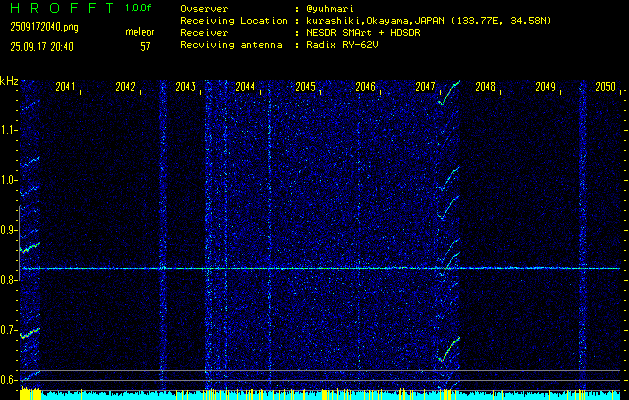
Task: Click the 2047 time marker
Action: 426,87
